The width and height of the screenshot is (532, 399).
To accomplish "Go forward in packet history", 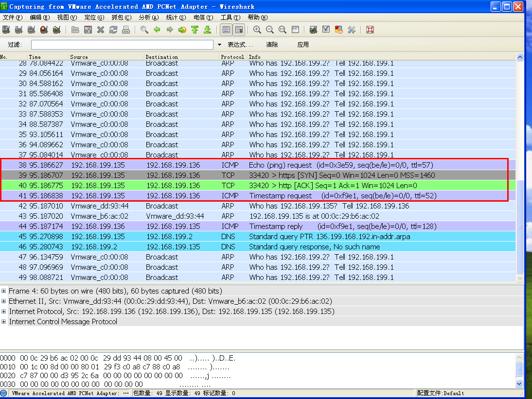I will (170, 30).
